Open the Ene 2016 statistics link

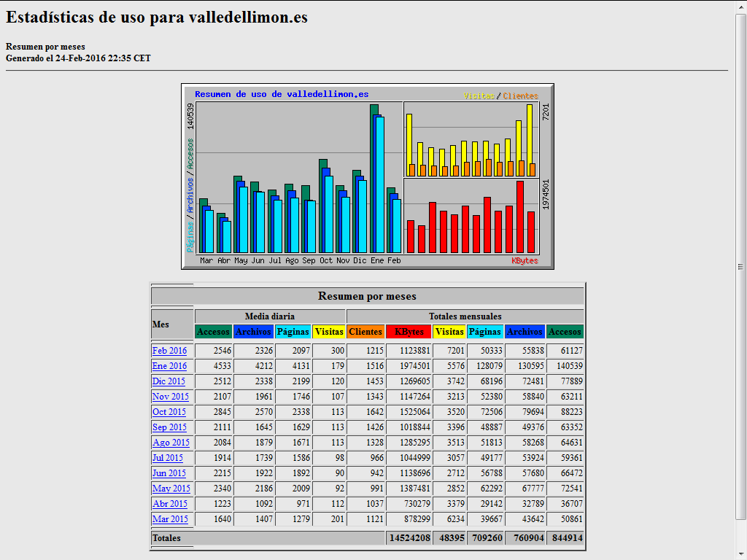(169, 366)
